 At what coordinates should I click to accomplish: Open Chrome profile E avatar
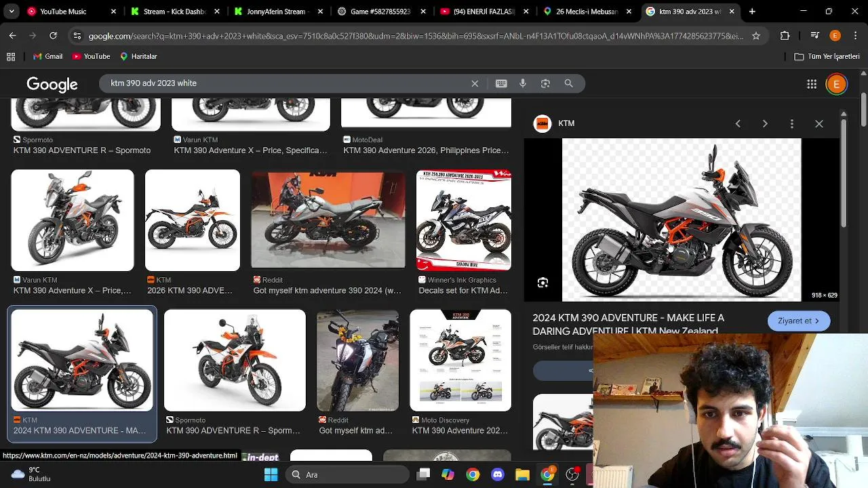tap(835, 36)
